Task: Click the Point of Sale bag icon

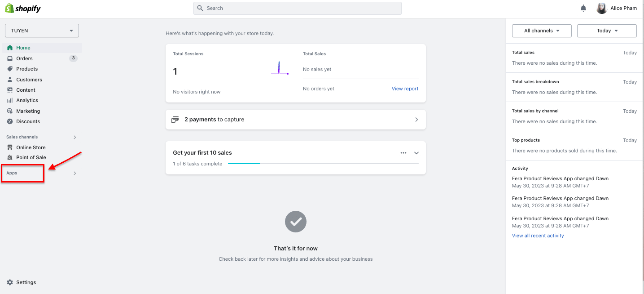Action: point(10,157)
